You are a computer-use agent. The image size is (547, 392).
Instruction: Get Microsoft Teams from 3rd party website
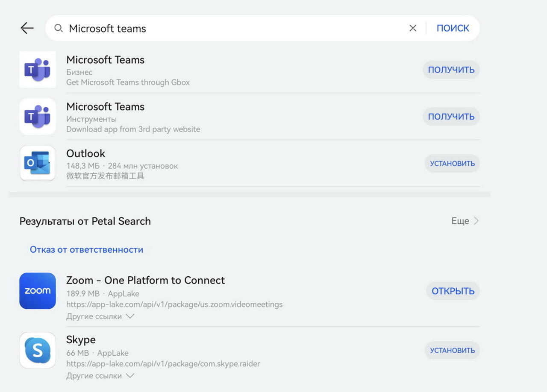coord(451,117)
